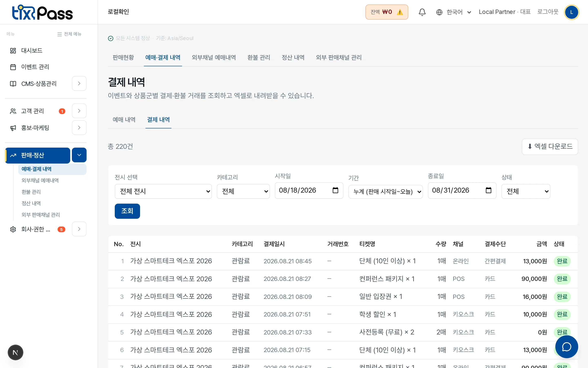The height and width of the screenshot is (368, 588).
Task: Click the CMS book icon
Action: coord(13,84)
